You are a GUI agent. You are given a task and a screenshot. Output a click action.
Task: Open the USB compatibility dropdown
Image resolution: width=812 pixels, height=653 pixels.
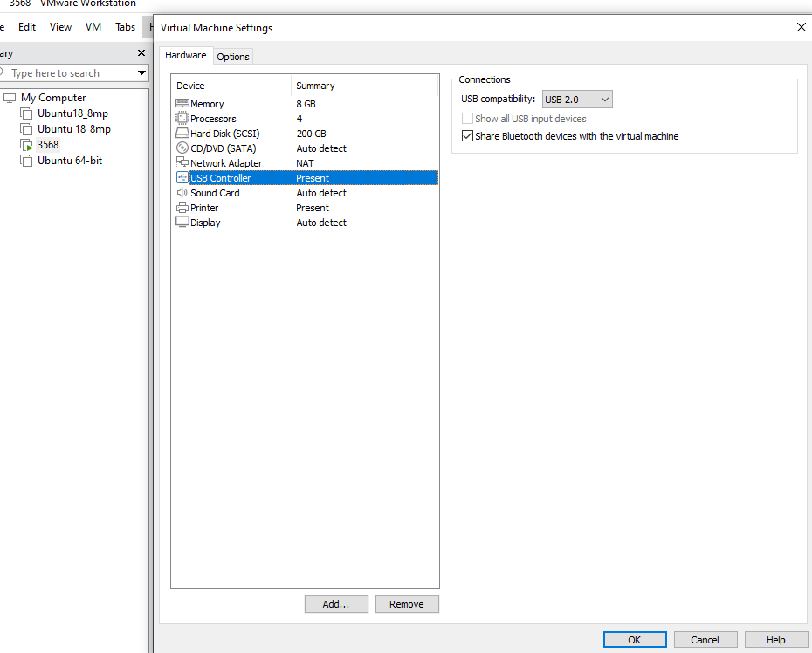[577, 99]
